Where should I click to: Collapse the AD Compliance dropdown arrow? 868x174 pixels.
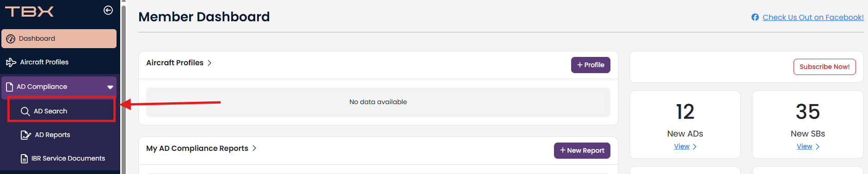[x=110, y=87]
